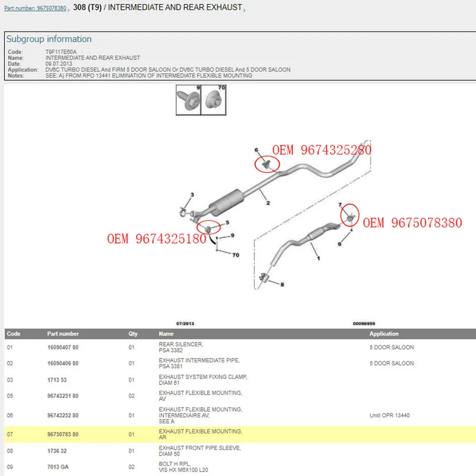Click the Application column header
The image size is (476, 476).
coord(384,334)
